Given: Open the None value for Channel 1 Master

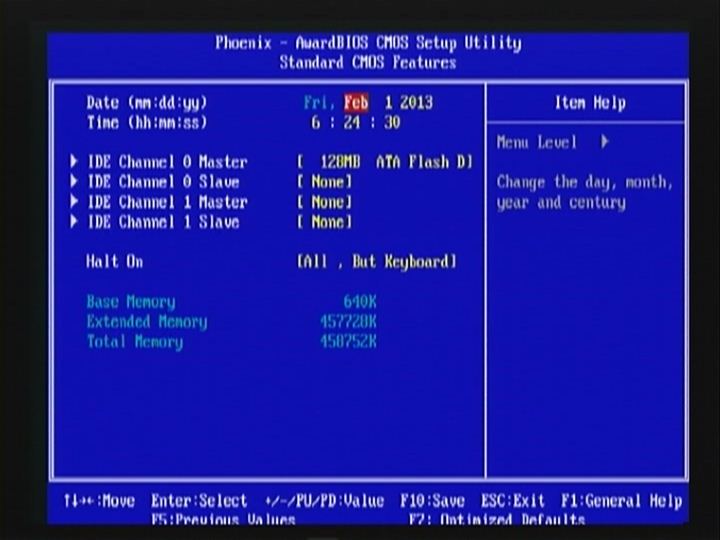Looking at the screenshot, I should pyautogui.click(x=325, y=202).
